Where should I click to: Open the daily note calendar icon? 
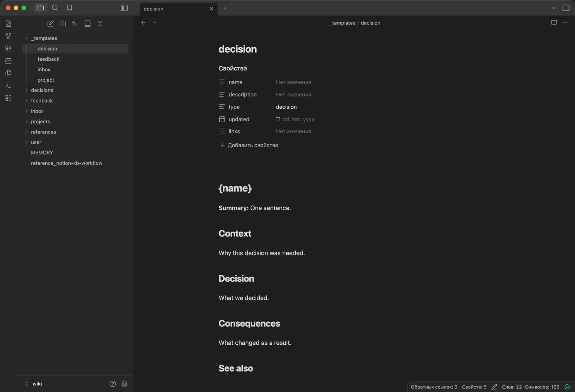pyautogui.click(x=8, y=61)
